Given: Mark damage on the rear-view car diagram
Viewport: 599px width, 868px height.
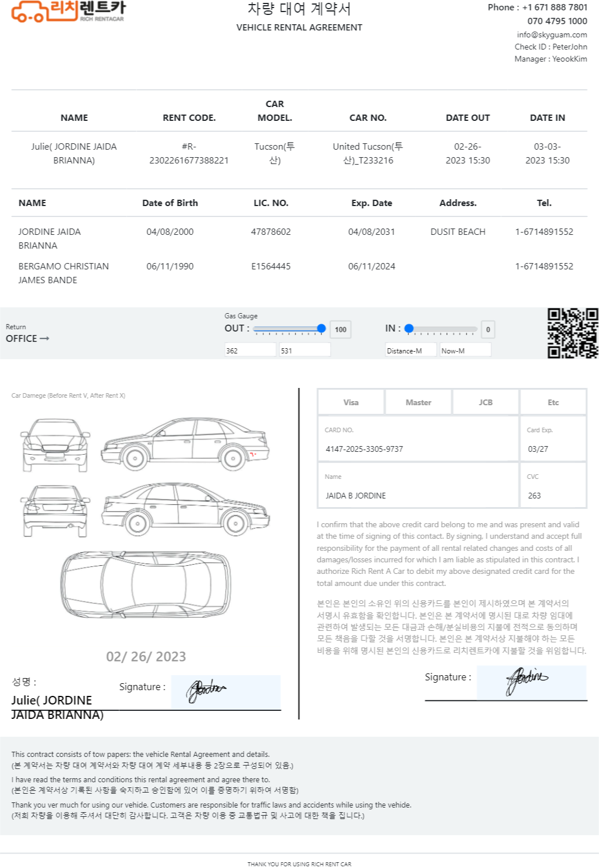Looking at the screenshot, I should coord(55,511).
